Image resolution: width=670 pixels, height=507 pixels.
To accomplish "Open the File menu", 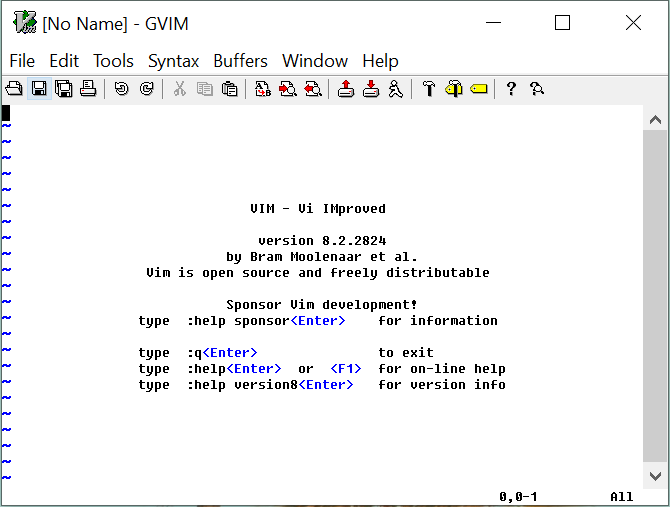I will 22,61.
